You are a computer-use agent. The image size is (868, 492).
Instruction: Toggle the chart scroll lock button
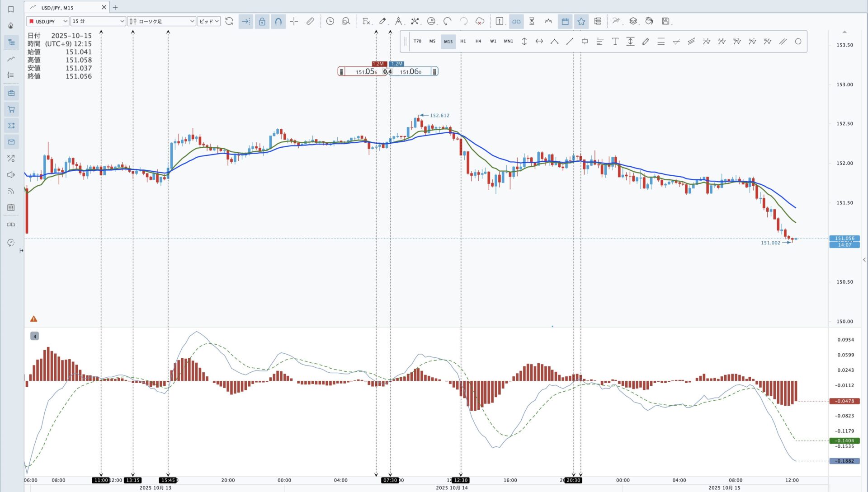coord(262,21)
